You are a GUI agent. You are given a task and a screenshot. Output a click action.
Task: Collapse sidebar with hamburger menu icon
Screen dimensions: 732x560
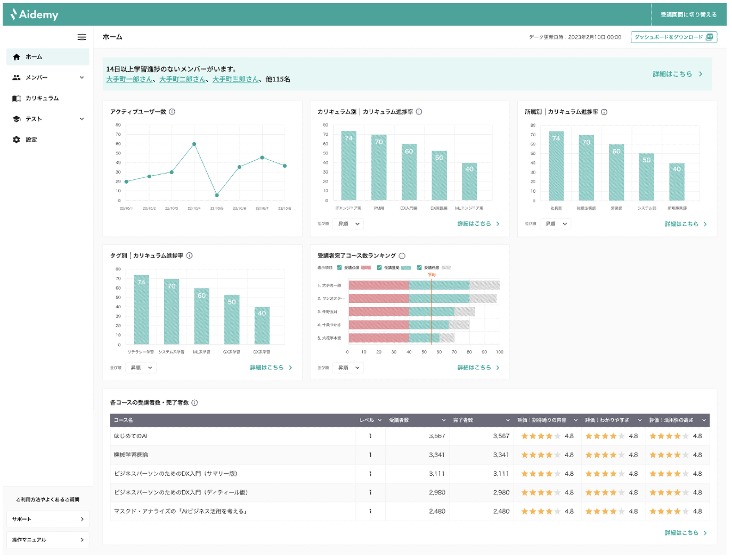[x=82, y=37]
